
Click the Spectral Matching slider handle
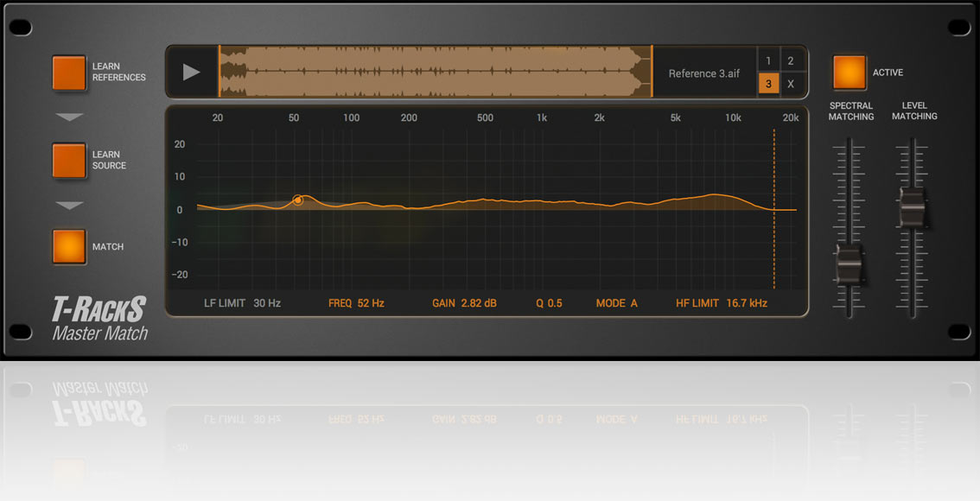point(849,264)
